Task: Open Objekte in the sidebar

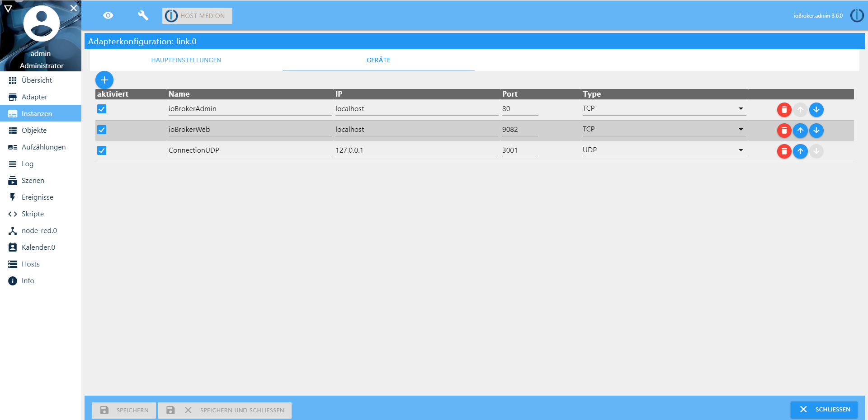Action: tap(41, 131)
